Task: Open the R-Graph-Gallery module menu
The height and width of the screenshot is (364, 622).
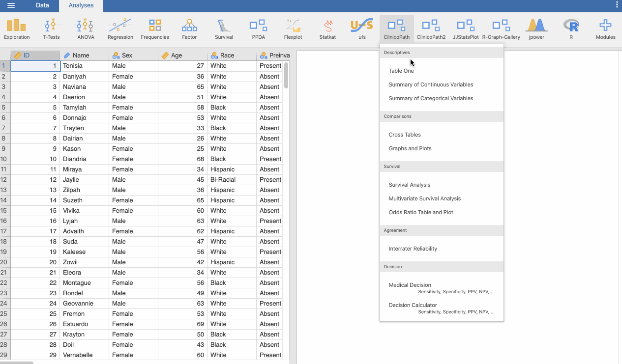Action: pyautogui.click(x=501, y=29)
